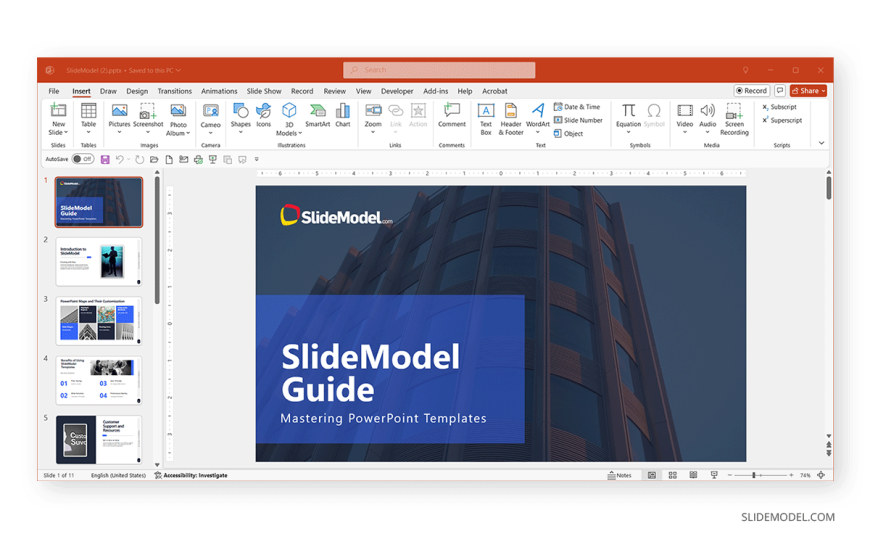
Task: Open the Developer tab
Action: pos(397,91)
